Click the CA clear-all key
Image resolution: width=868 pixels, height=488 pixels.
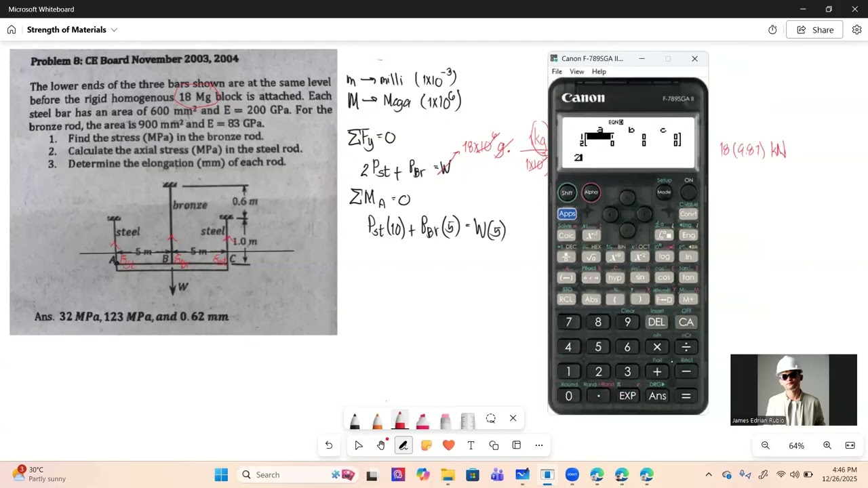coord(686,323)
